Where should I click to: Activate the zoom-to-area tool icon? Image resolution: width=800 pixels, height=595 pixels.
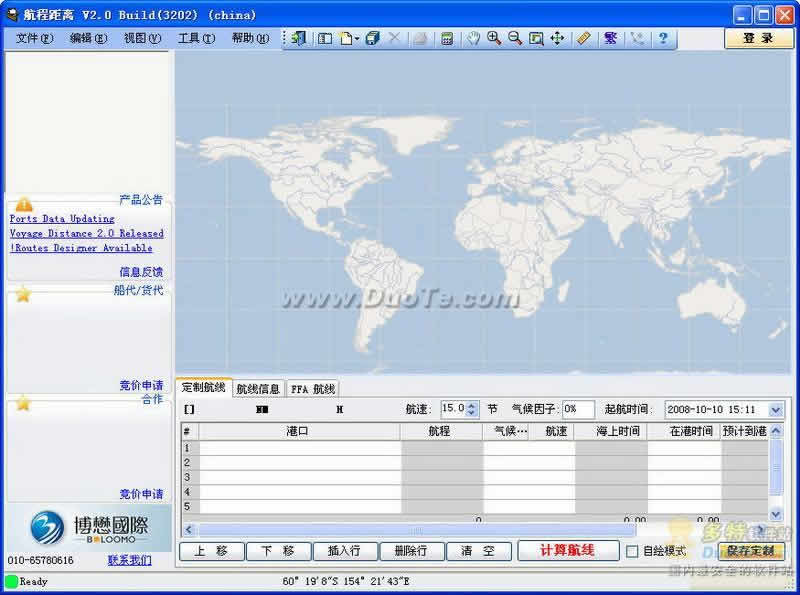click(536, 38)
